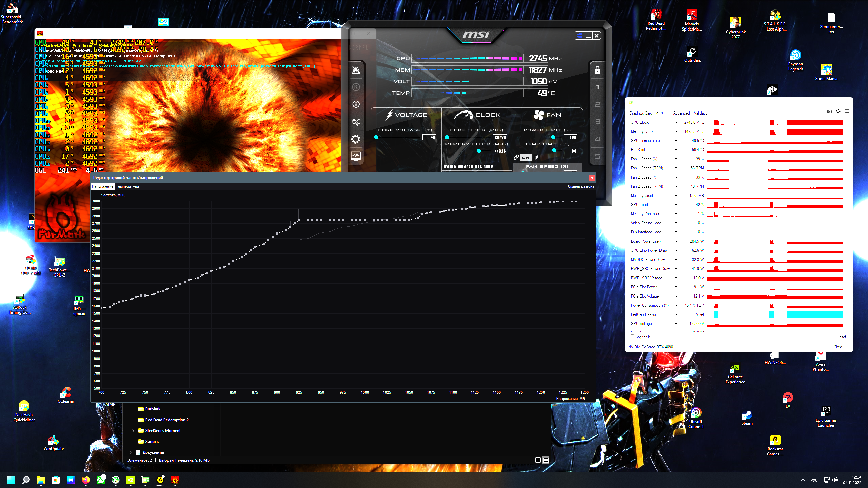Screen dimensions: 868x488
Task: Open GPU-Z hamburger menu icon
Action: point(847,111)
